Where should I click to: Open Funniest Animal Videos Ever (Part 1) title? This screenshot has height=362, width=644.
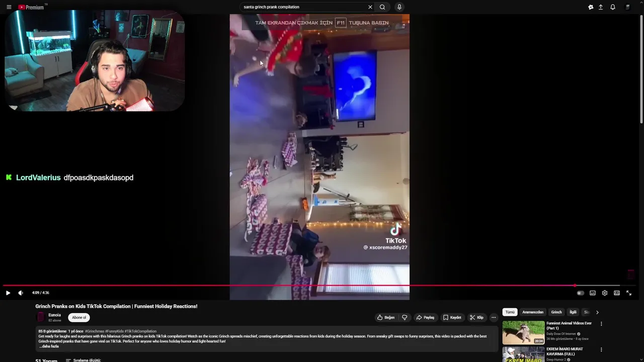[569, 325]
